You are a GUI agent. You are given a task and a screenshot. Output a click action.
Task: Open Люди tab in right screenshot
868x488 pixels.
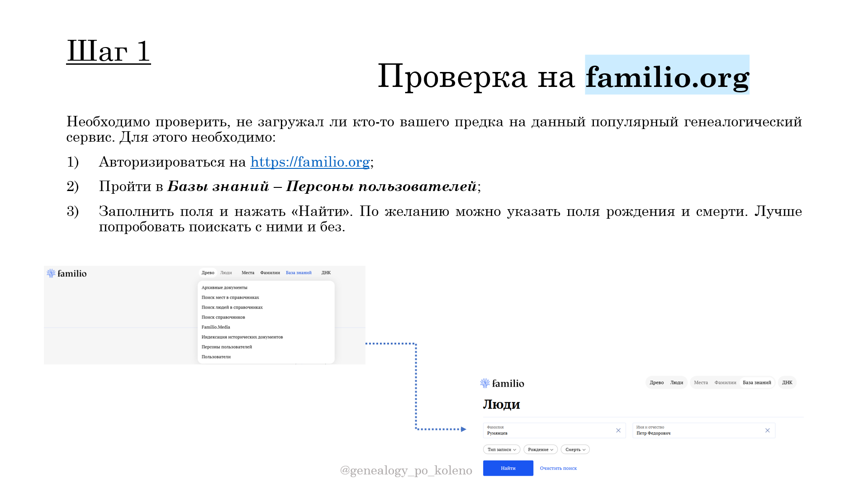pos(677,383)
